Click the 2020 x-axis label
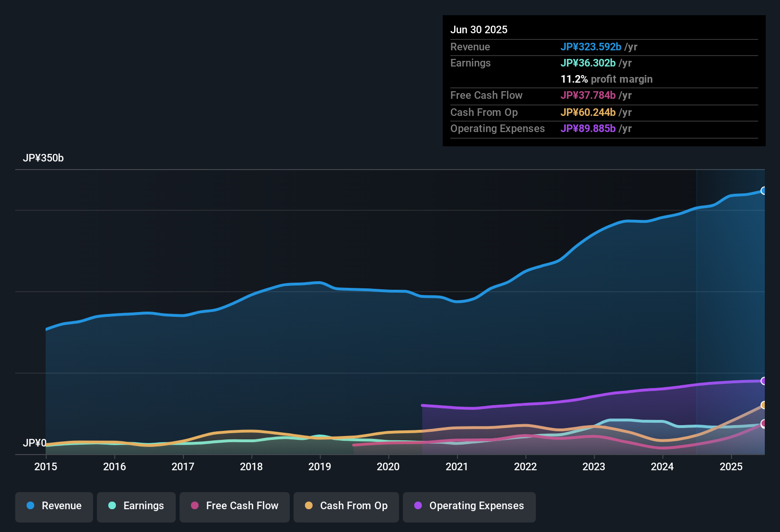The width and height of the screenshot is (780, 532). [388, 467]
